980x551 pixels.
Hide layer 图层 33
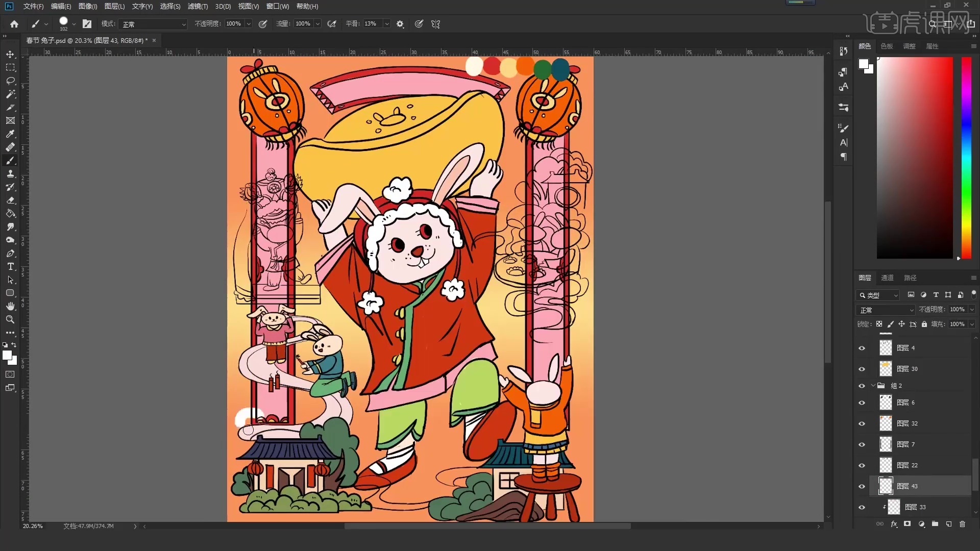pyautogui.click(x=862, y=507)
